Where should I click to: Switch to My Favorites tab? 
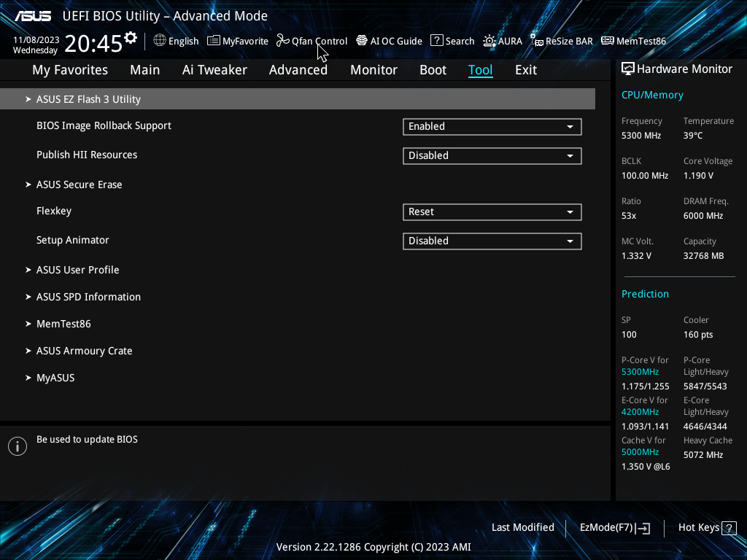pos(70,70)
